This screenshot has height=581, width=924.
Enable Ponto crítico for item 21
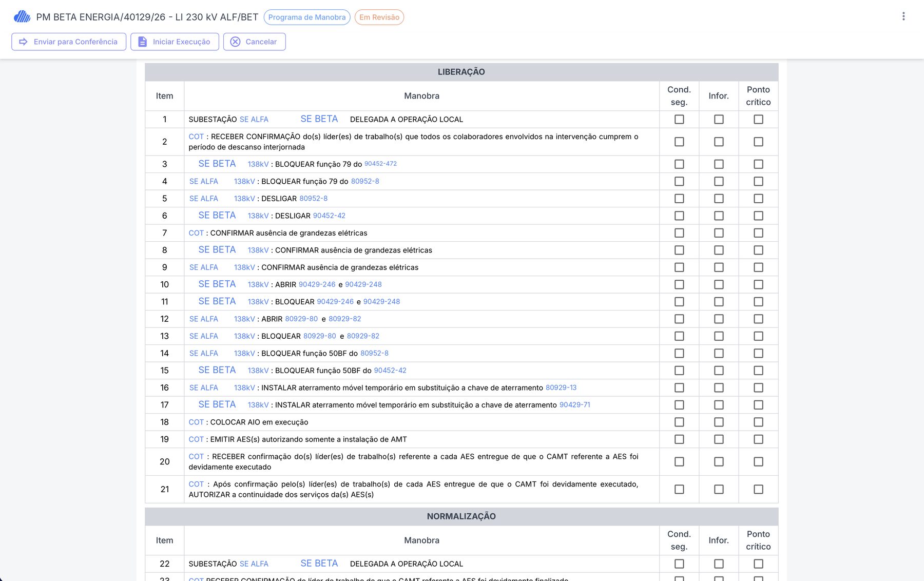coord(758,489)
